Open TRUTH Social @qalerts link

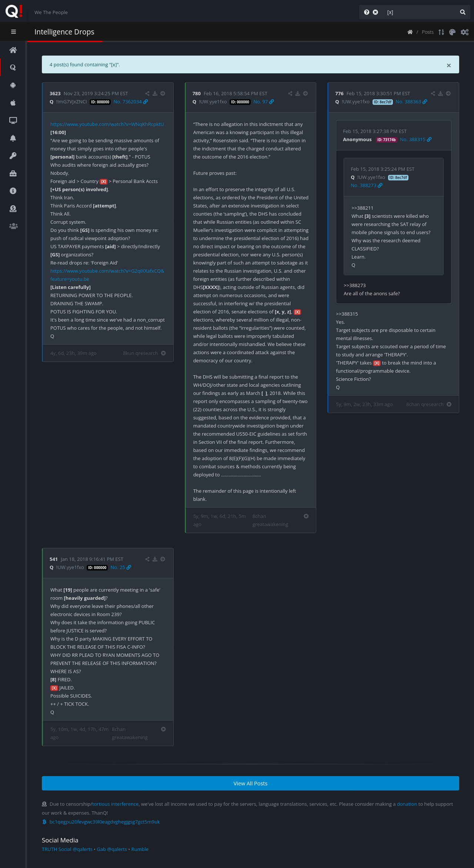67,849
